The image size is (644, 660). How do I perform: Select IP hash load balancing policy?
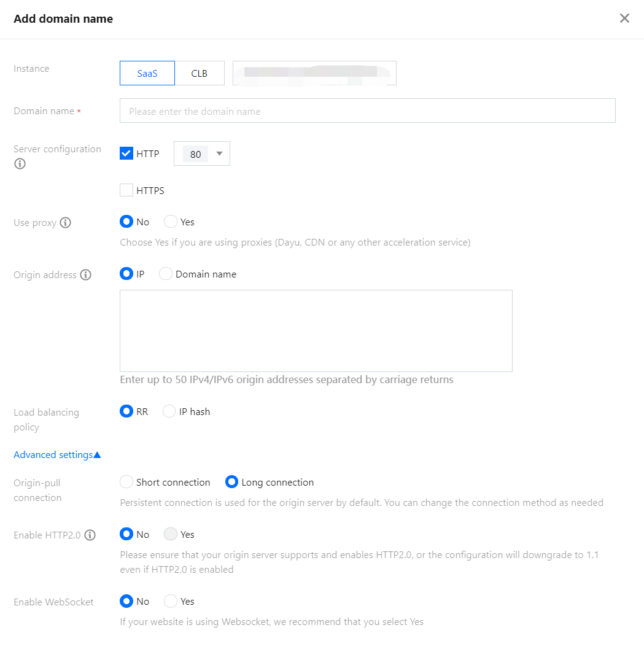(169, 411)
